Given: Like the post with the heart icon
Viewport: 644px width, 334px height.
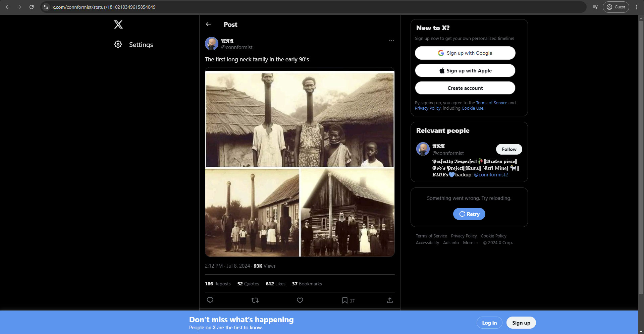Looking at the screenshot, I should click(300, 300).
